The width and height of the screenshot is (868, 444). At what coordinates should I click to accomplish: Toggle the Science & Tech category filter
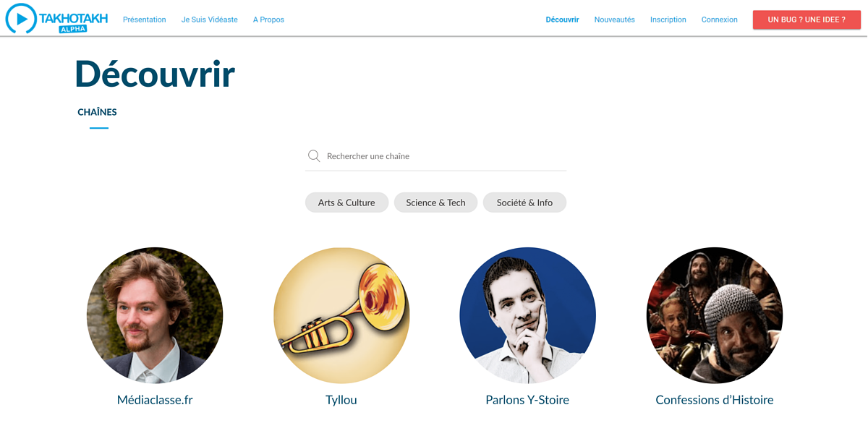coord(435,202)
